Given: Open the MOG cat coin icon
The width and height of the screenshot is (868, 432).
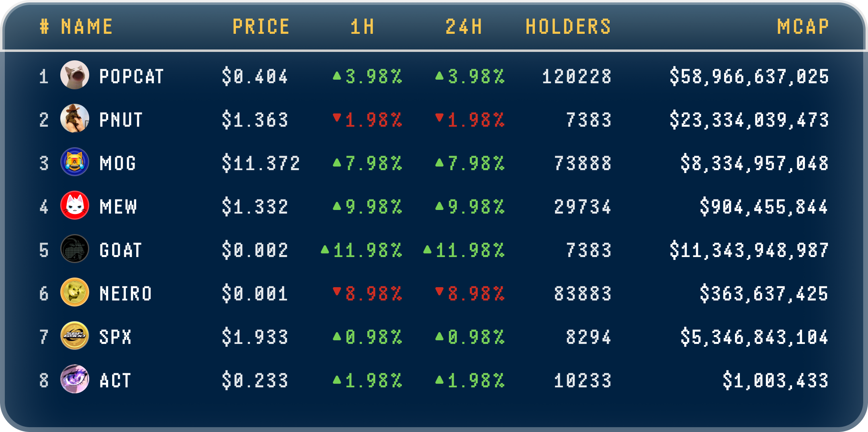Looking at the screenshot, I should pyautogui.click(x=75, y=162).
